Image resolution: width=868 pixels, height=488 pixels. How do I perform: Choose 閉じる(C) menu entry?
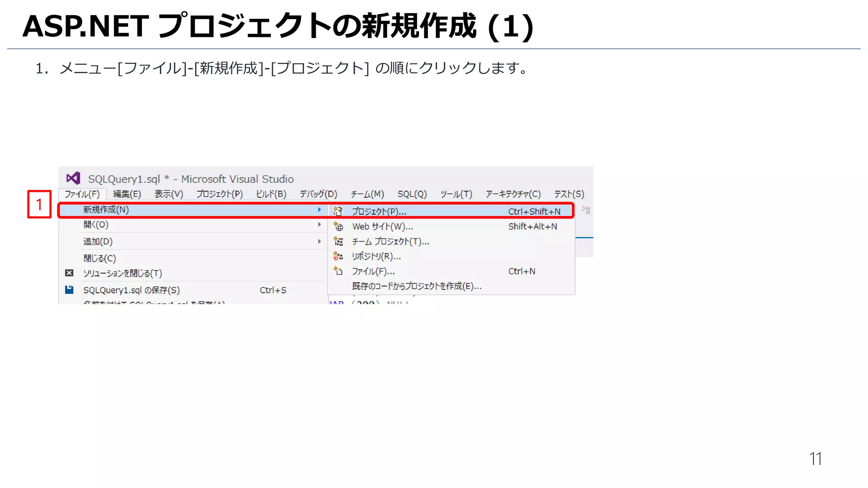(193, 258)
